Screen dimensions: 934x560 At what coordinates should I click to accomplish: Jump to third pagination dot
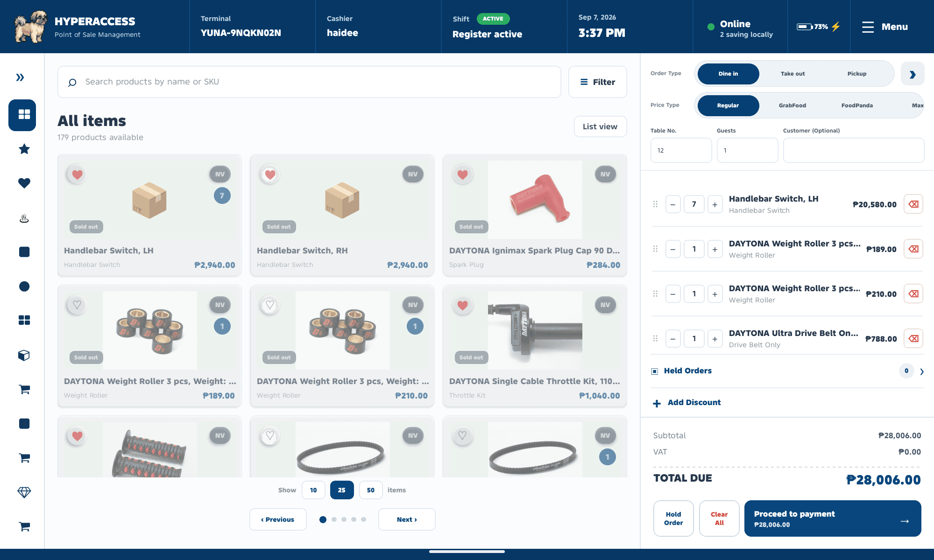(x=344, y=519)
